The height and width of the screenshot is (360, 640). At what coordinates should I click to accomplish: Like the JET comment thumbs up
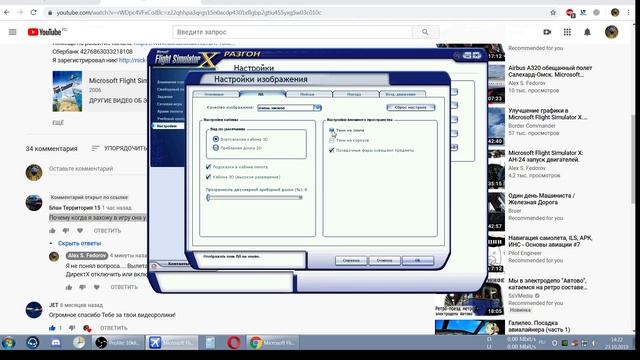click(52, 328)
